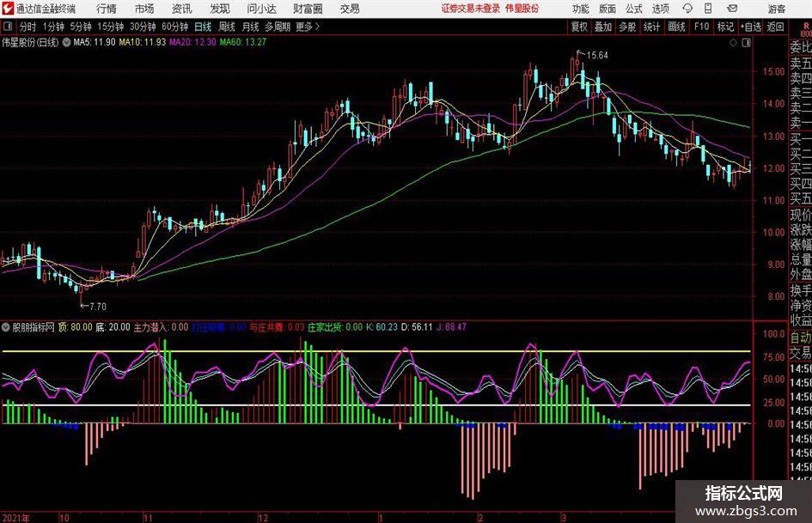Click the 游客 guest account label

tap(776, 9)
